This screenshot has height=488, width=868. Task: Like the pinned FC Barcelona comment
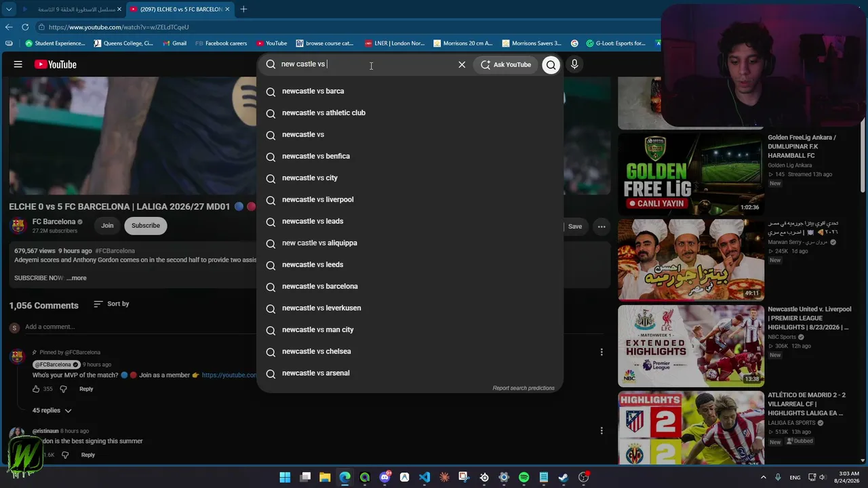(x=36, y=389)
